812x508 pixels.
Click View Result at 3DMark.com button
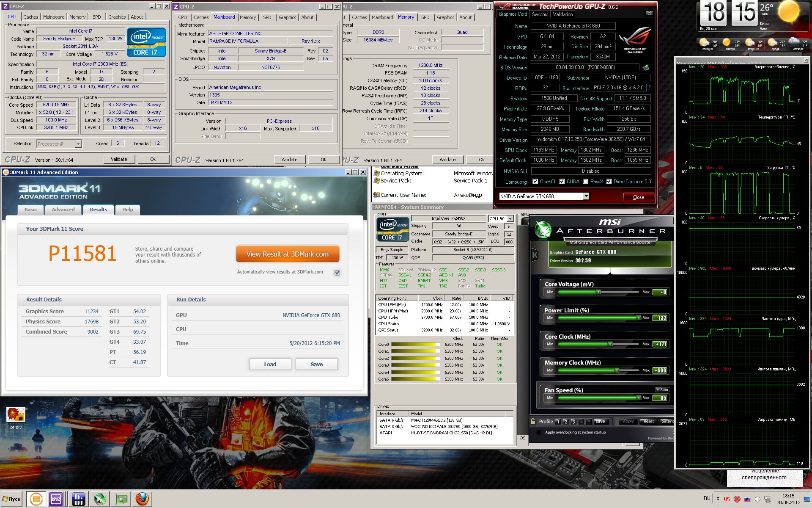(288, 254)
